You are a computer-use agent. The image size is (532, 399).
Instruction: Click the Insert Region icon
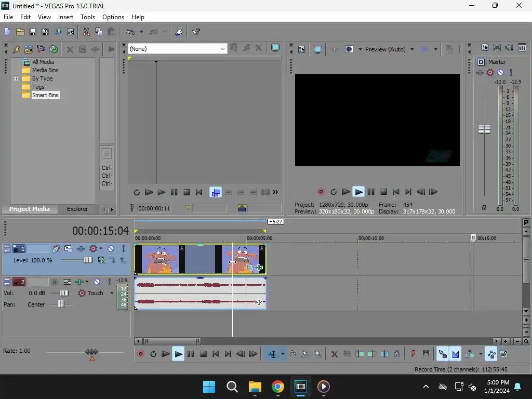click(426, 354)
